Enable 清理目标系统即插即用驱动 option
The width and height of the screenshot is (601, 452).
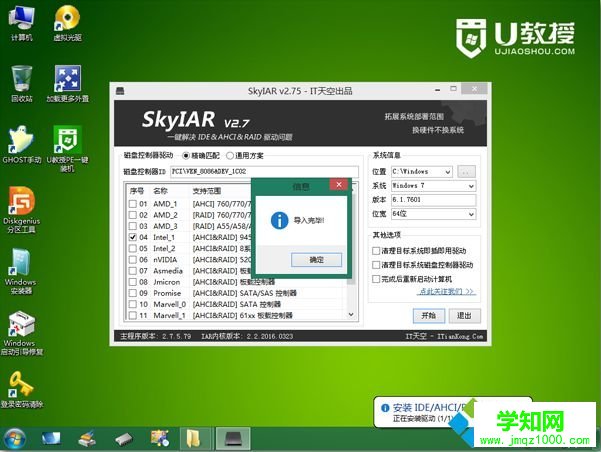coord(376,251)
